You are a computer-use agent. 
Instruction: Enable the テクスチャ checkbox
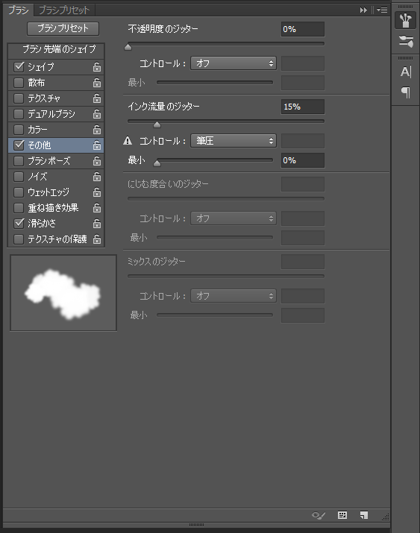pos(18,98)
